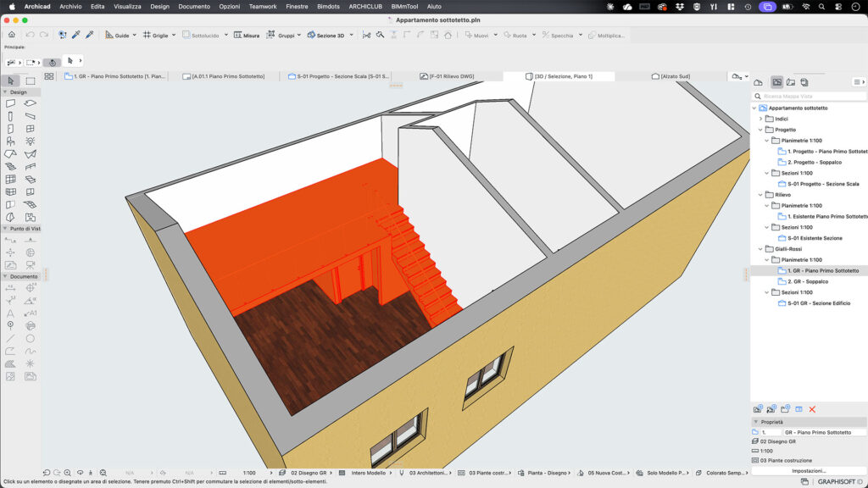Viewport: 868px width, 488px height.
Task: Switch to the Alzato Sud tab
Action: pos(670,76)
